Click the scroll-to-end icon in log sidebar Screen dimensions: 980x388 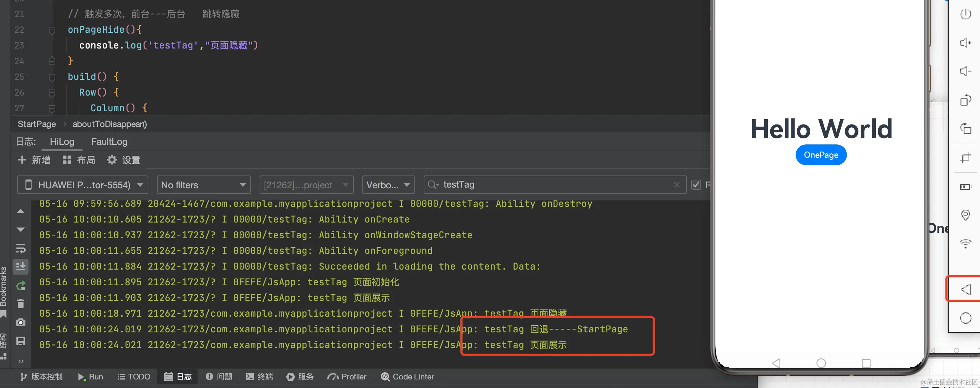point(21,266)
